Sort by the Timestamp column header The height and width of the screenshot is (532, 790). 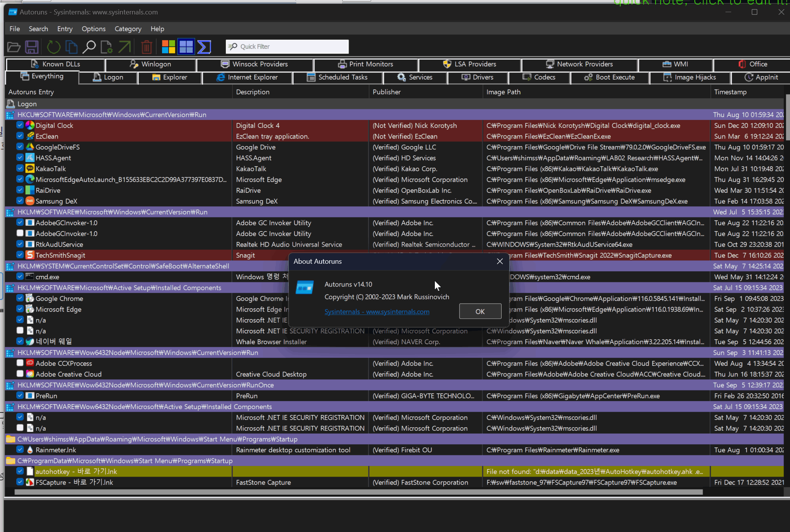(747, 92)
